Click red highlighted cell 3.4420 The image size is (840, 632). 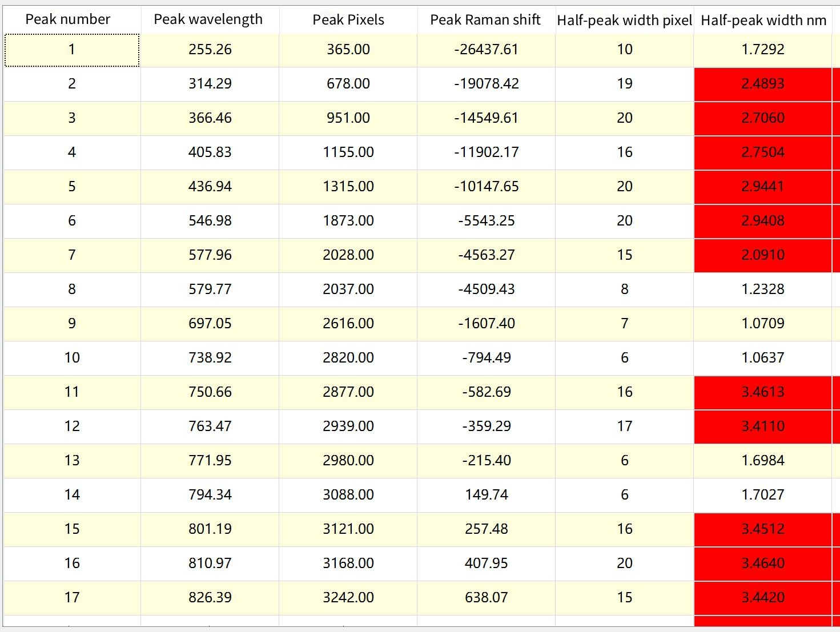763,598
